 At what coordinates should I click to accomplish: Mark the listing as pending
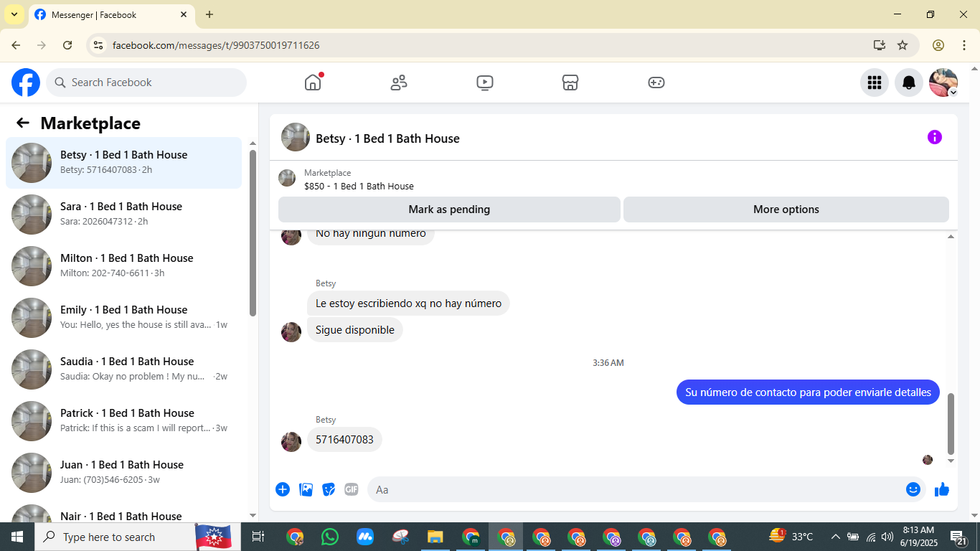pos(449,209)
